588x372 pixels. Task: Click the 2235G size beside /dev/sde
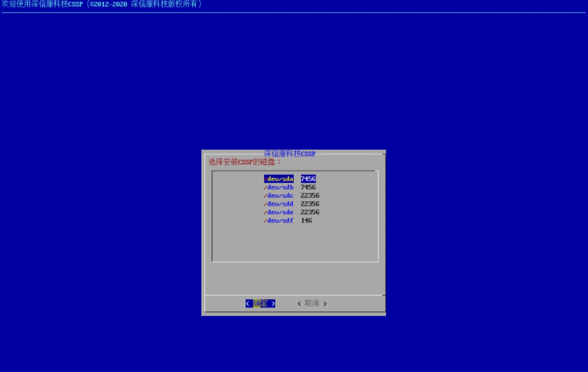[x=310, y=212]
